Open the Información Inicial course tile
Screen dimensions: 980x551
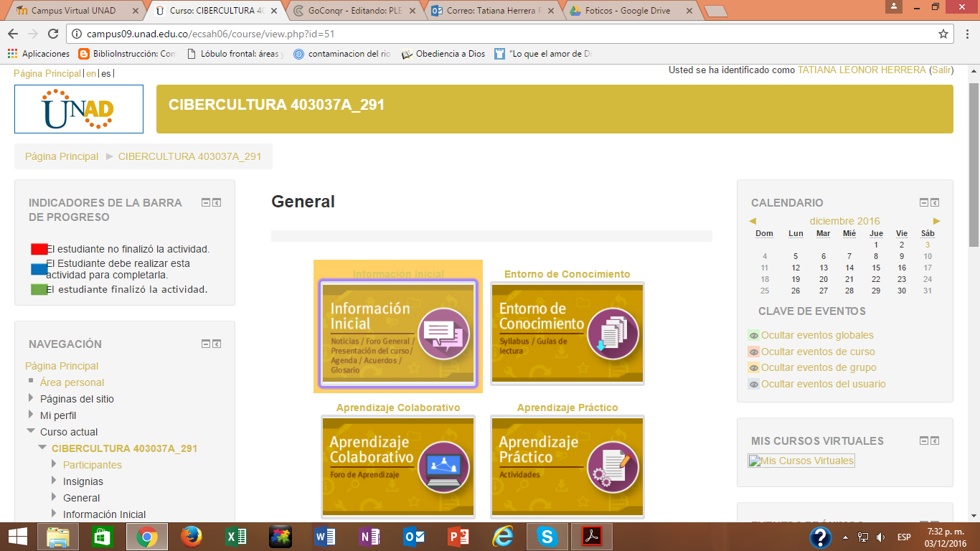tap(398, 334)
